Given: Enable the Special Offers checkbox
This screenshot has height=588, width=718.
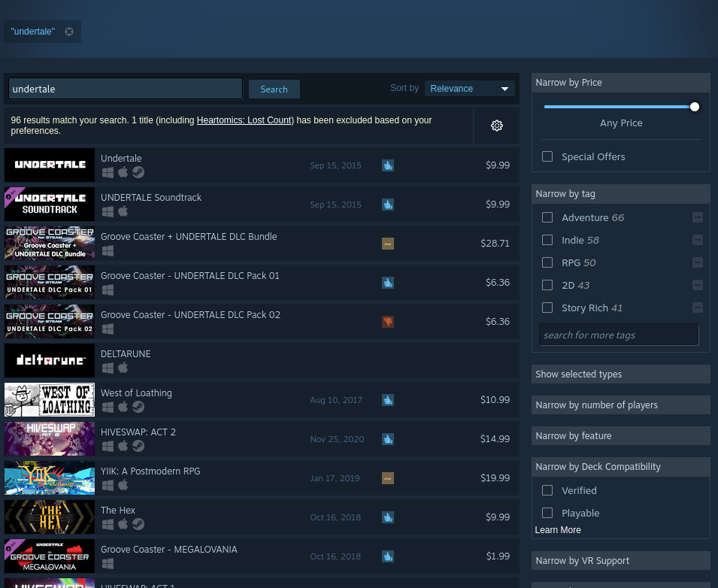Looking at the screenshot, I should (547, 156).
